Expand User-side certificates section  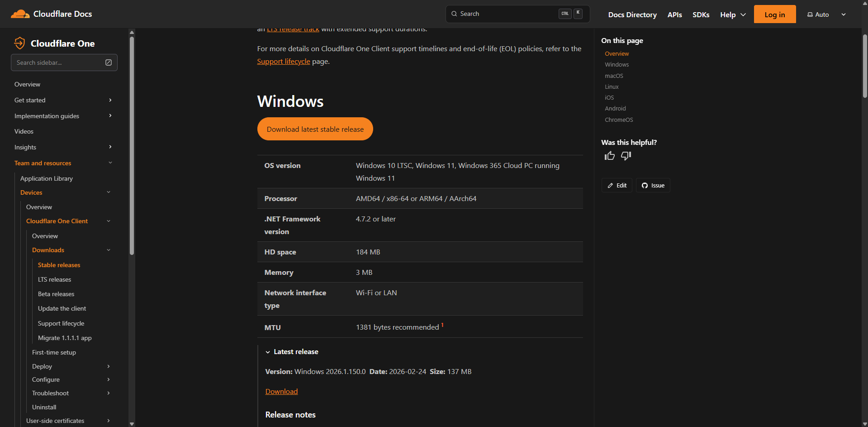(109, 421)
